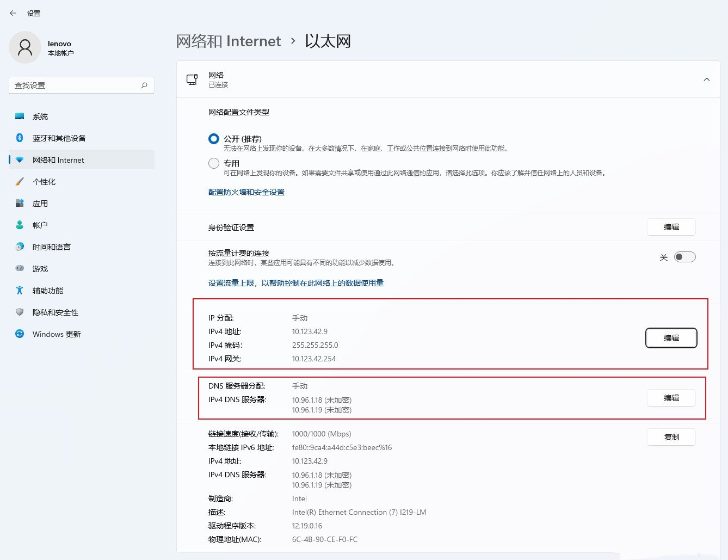Click the 隐私和安全性 shield icon

20,312
